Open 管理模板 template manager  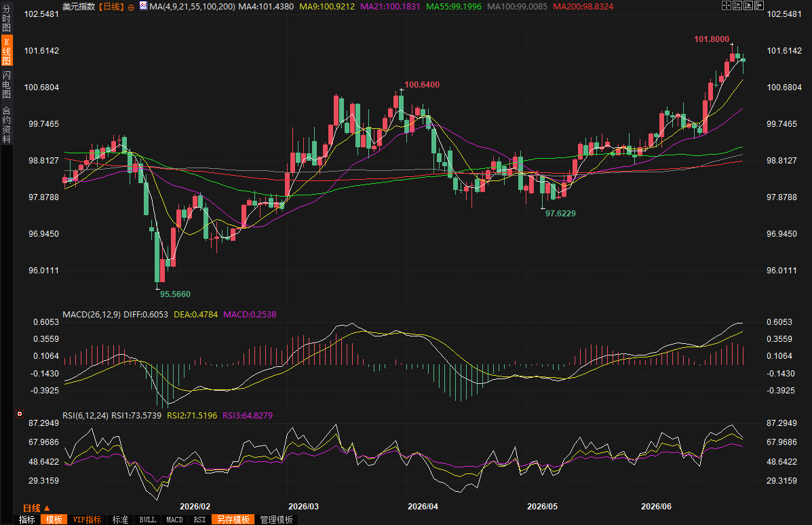tap(277, 520)
